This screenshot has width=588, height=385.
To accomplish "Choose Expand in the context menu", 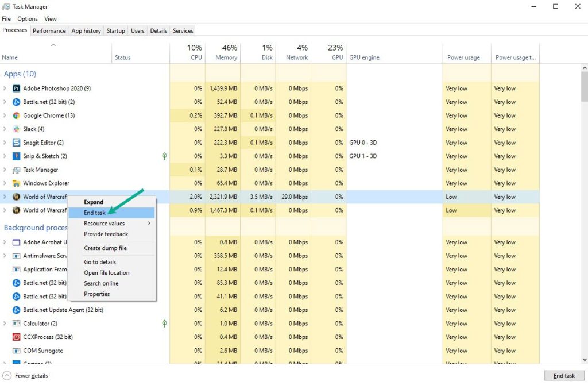I will [x=111, y=202].
